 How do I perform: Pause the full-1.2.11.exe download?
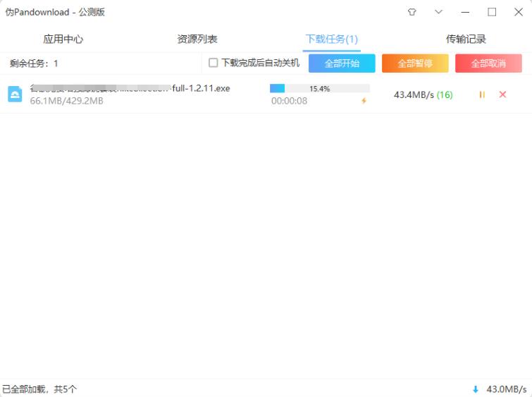click(x=482, y=94)
